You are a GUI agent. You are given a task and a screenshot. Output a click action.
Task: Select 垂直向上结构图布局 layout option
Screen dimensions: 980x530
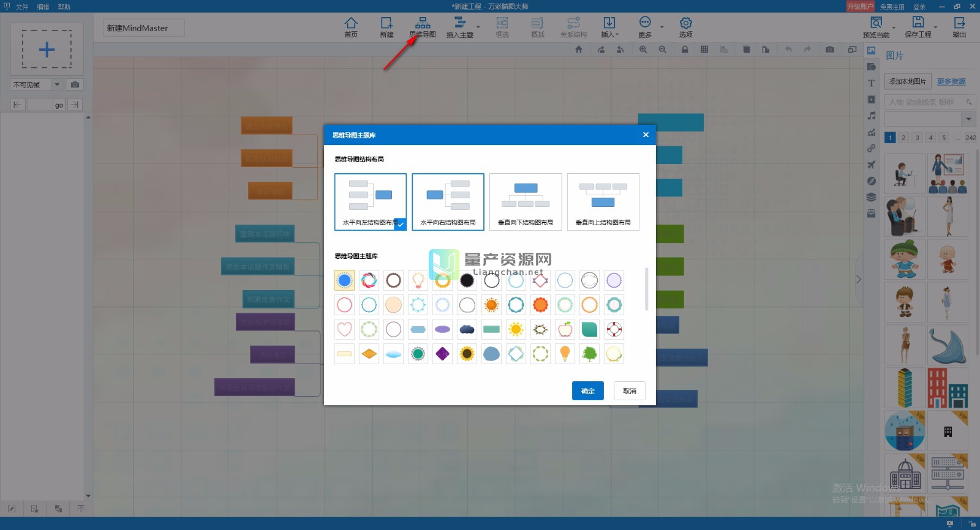(603, 202)
